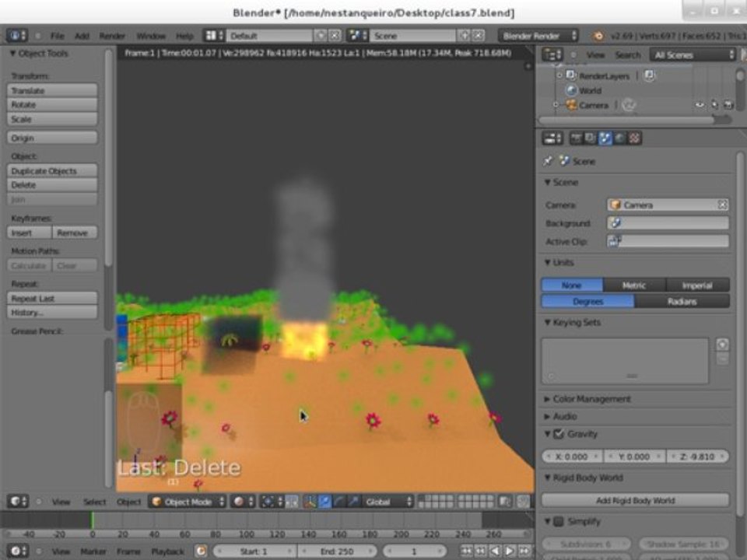Expand the Audio panel

pyautogui.click(x=548, y=417)
